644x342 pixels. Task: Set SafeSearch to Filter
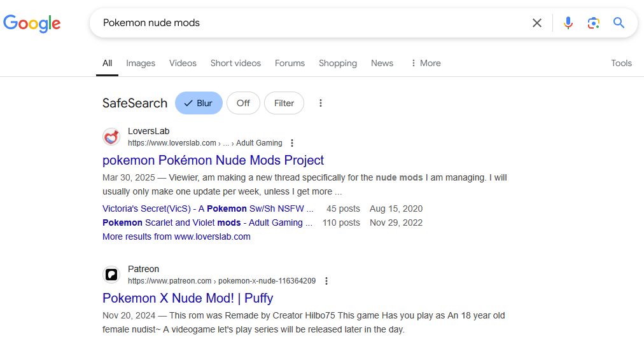click(284, 103)
